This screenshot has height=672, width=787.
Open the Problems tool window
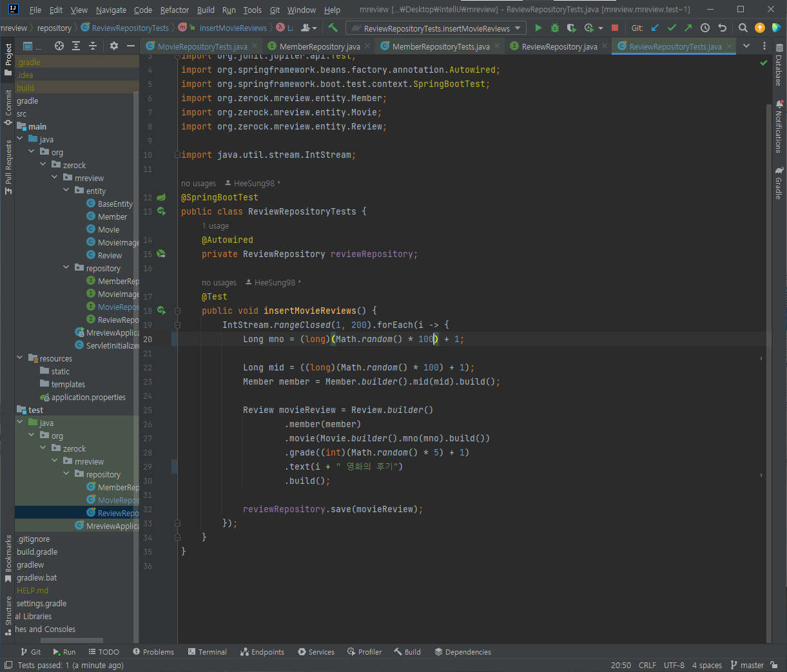tap(153, 652)
